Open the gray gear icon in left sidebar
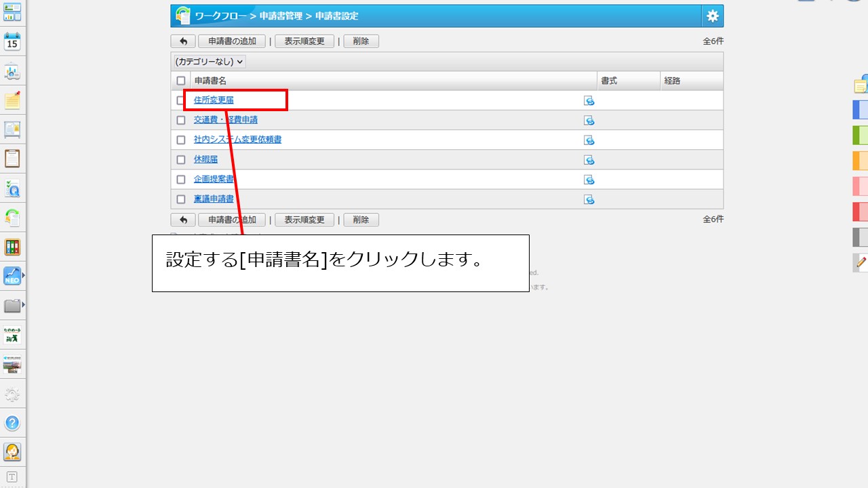Viewport: 868px width, 488px height. [12, 394]
